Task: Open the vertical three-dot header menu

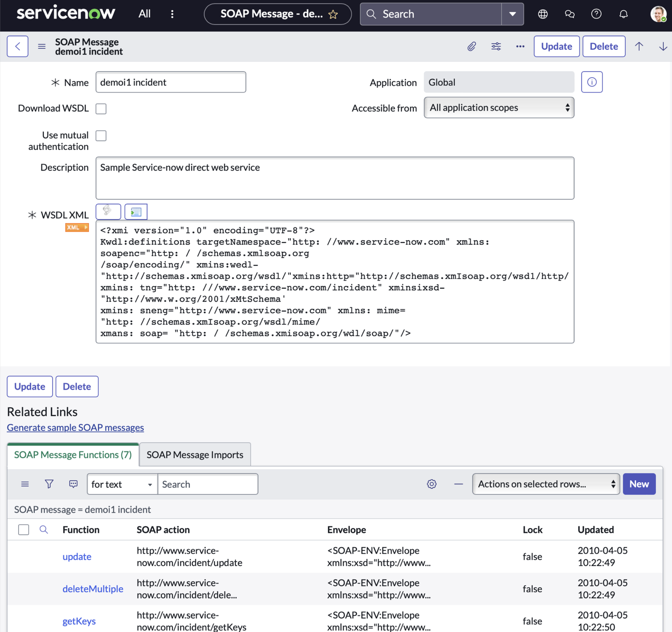Action: (x=172, y=14)
